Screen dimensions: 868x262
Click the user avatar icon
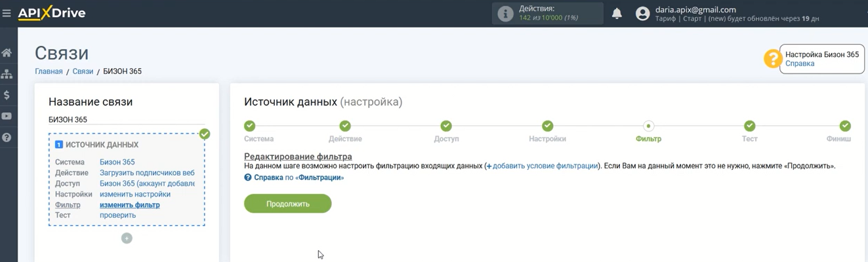coord(642,14)
